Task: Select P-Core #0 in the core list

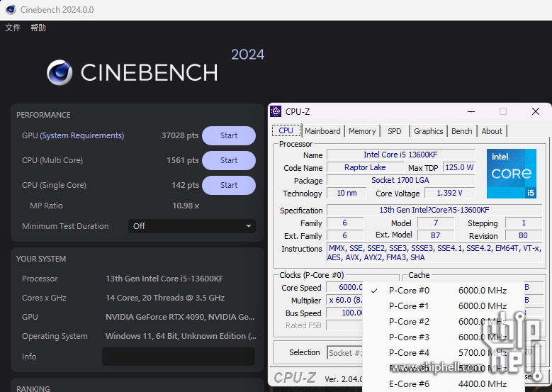Action: coord(443,291)
